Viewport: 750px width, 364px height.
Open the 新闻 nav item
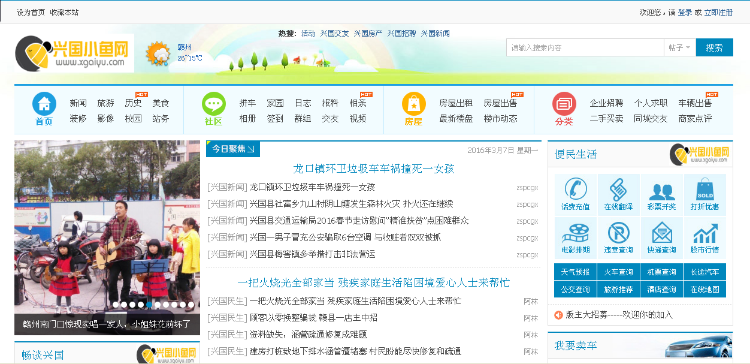pos(77,103)
